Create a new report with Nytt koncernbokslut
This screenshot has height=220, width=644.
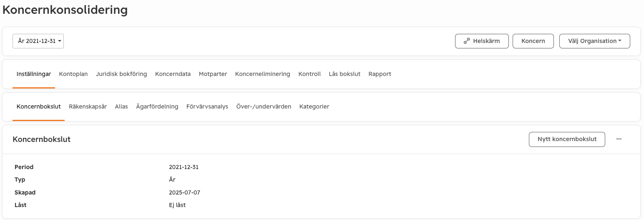[x=567, y=139]
